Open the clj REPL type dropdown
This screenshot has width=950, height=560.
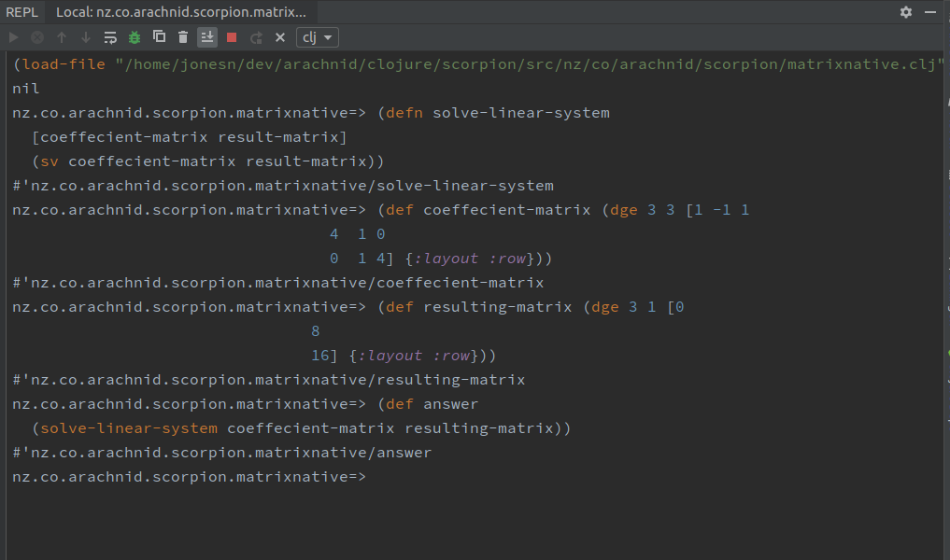coord(317,37)
